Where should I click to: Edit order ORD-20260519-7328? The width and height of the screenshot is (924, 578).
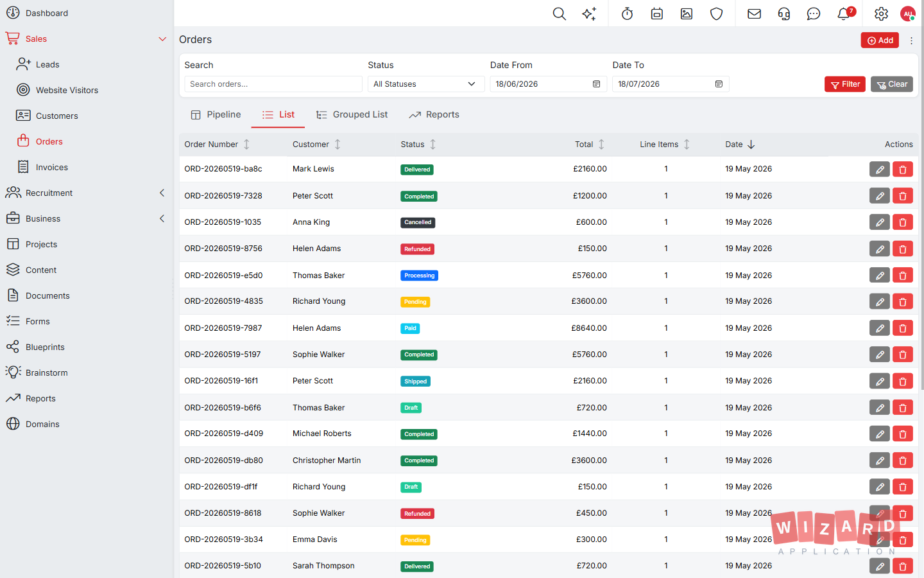click(x=880, y=196)
